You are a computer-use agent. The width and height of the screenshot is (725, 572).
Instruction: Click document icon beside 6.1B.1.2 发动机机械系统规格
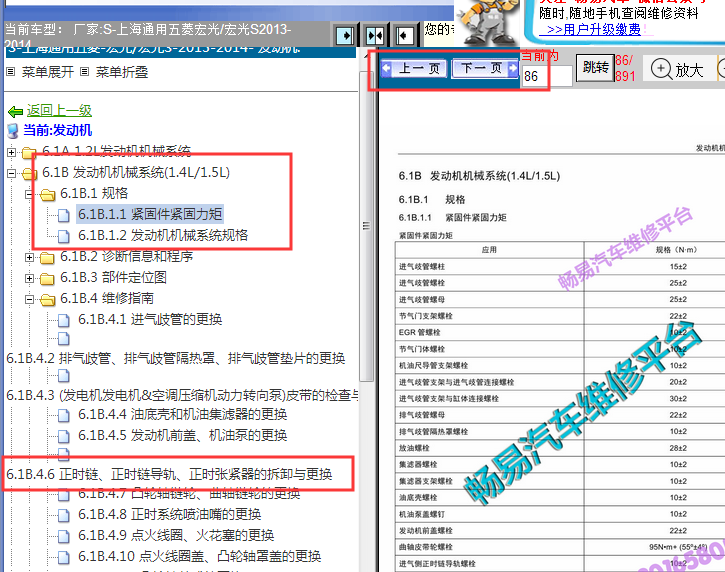64,236
